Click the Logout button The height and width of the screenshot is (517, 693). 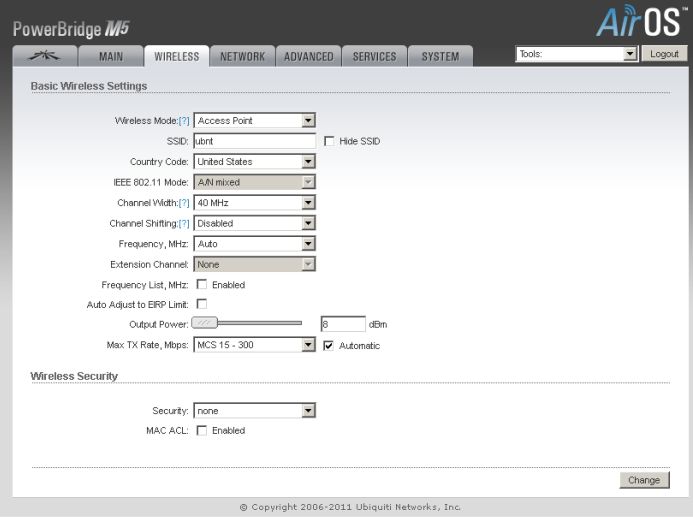coord(664,54)
